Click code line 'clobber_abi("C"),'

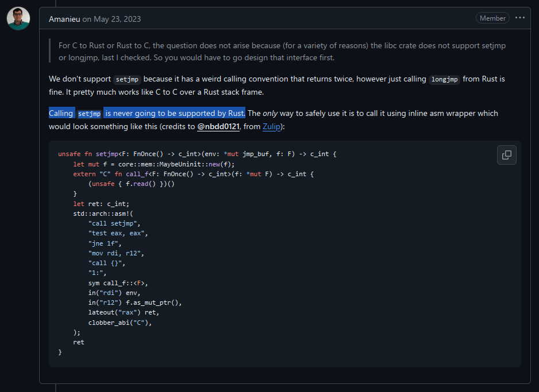point(120,323)
